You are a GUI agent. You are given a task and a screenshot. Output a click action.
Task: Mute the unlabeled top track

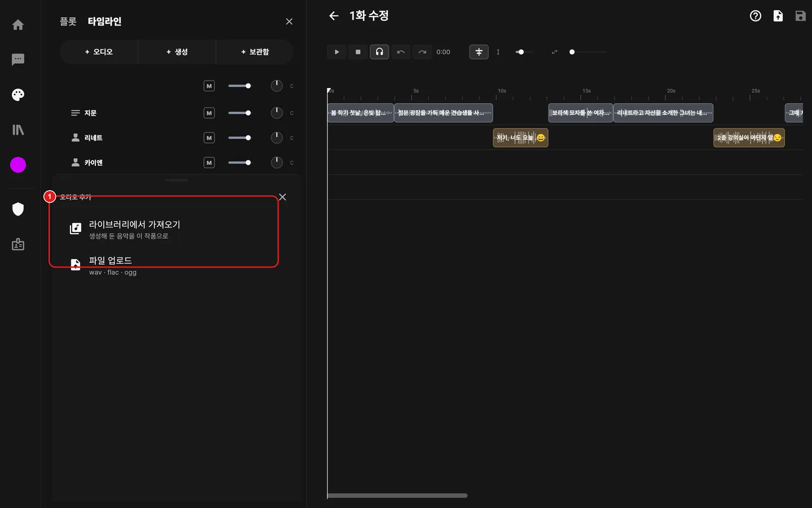click(x=209, y=86)
